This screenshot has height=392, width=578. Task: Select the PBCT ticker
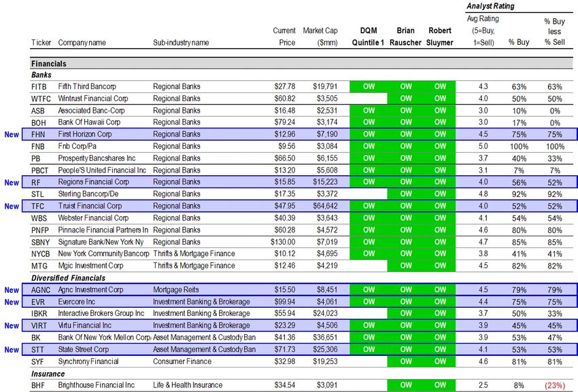coord(40,171)
